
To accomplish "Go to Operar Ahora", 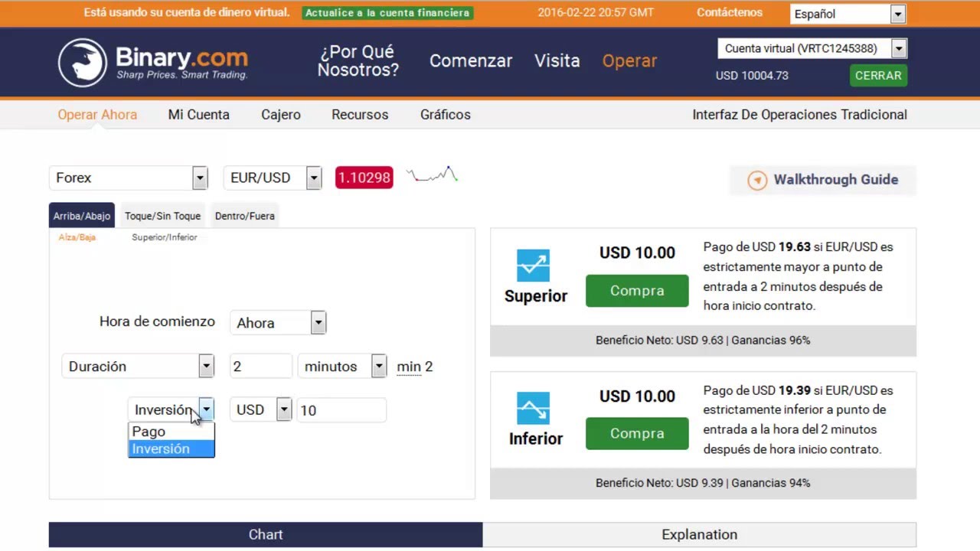I will 97,115.
